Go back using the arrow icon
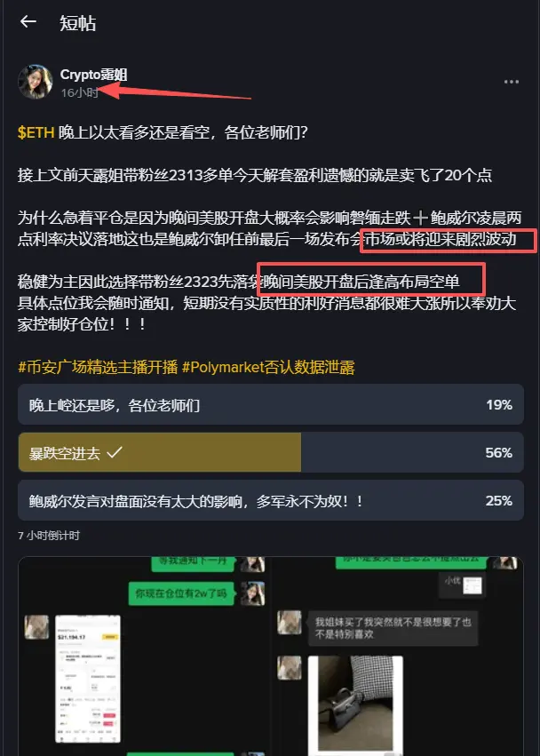Screen dimensions: 540x756 tap(28, 21)
